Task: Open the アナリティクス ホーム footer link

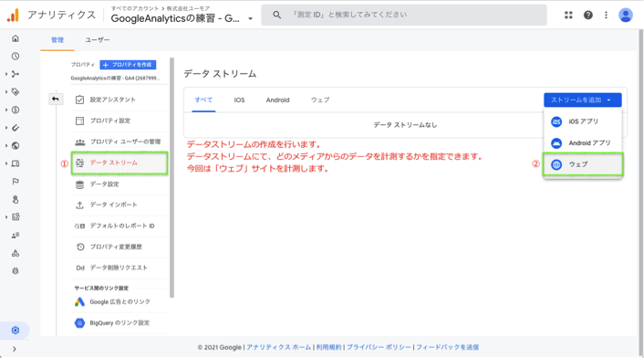Action: [x=279, y=347]
